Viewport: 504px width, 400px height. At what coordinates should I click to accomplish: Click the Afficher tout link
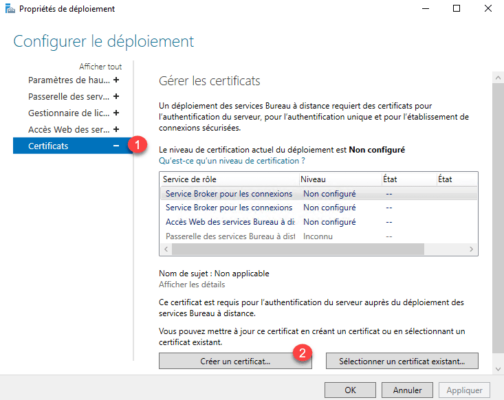[100, 67]
